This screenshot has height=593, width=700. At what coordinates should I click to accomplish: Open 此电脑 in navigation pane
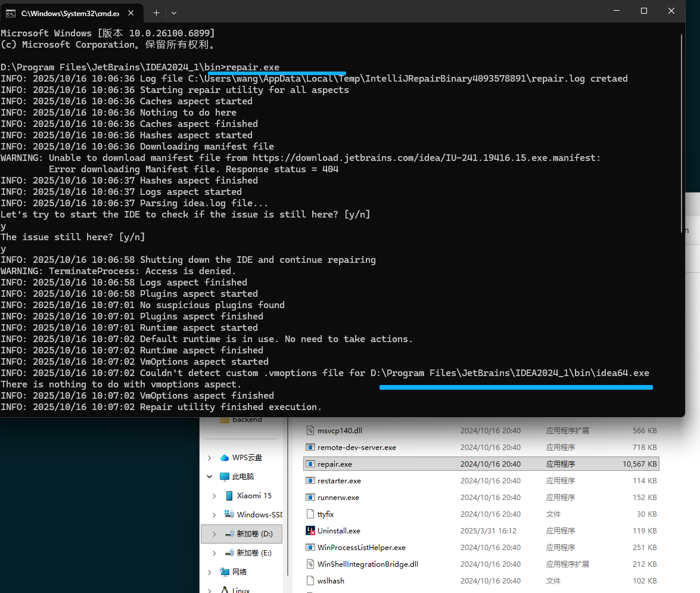243,476
